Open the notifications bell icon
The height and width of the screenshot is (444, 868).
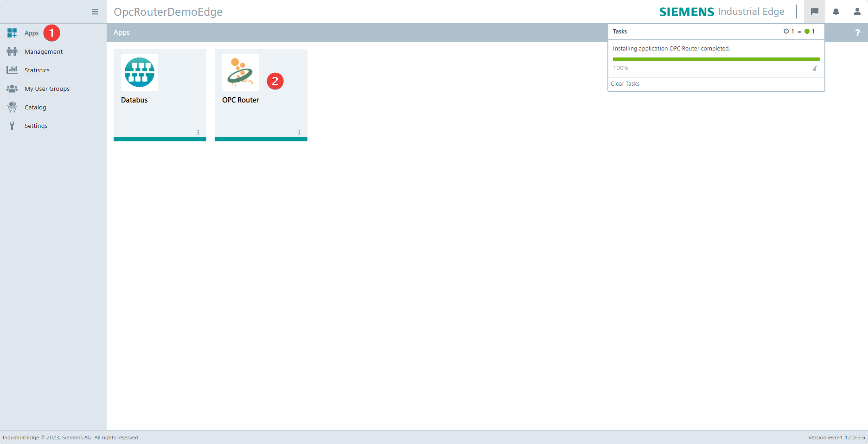(x=836, y=12)
